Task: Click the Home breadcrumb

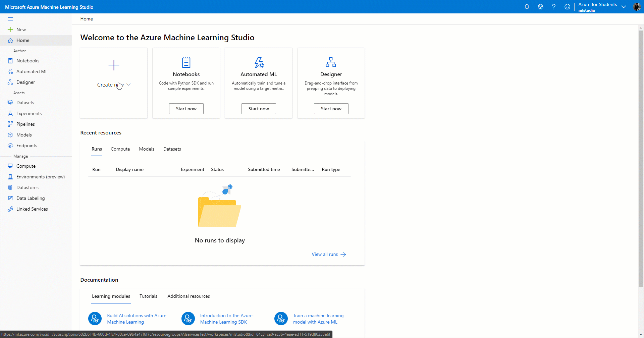Action: point(87,19)
